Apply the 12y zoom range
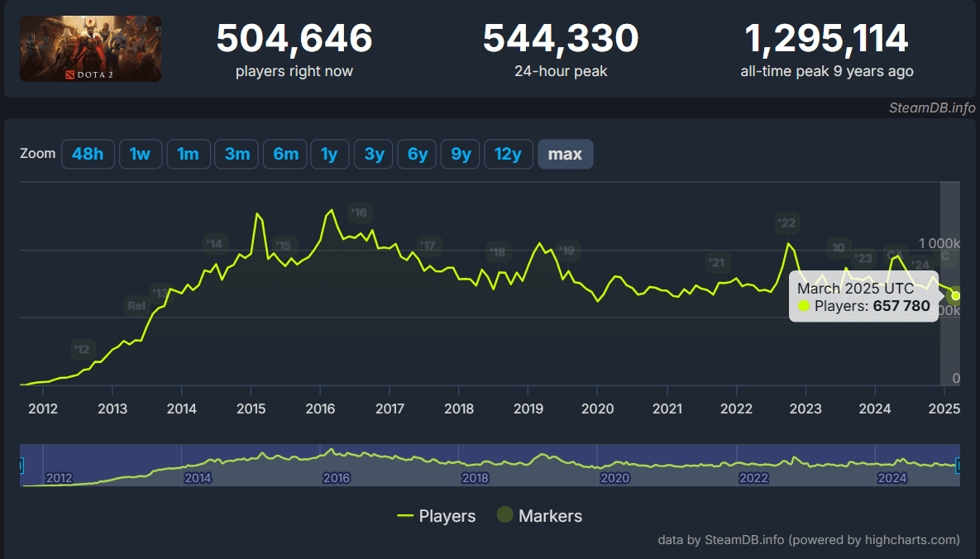This screenshot has height=559, width=980. coord(509,154)
